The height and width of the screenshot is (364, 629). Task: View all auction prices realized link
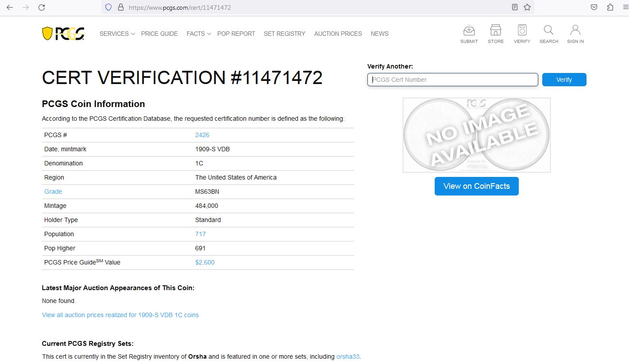(120, 315)
